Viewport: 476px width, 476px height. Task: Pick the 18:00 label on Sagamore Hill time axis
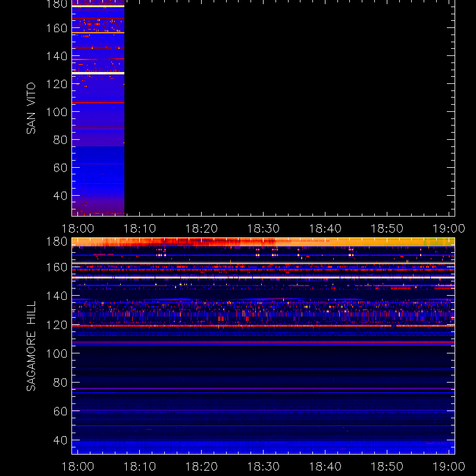tap(78, 466)
